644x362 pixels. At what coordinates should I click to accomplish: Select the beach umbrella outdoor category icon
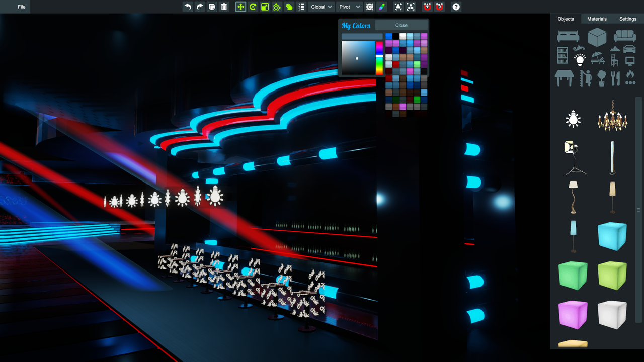coord(598,58)
